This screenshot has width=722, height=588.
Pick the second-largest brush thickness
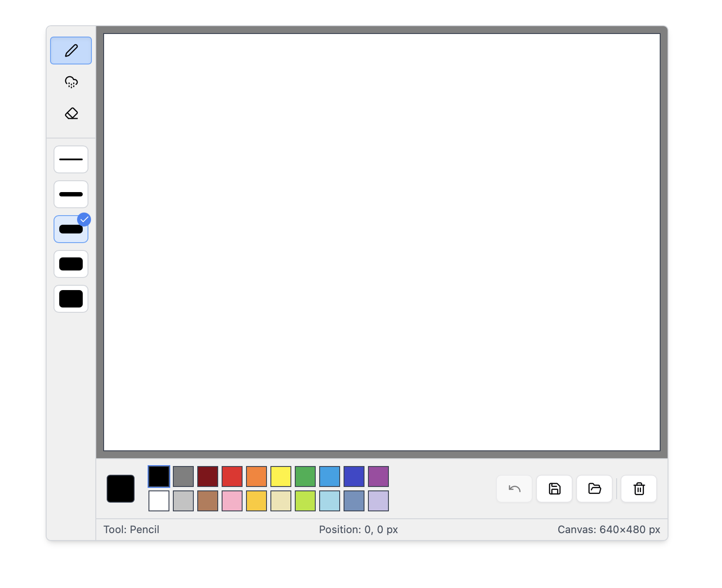click(71, 264)
